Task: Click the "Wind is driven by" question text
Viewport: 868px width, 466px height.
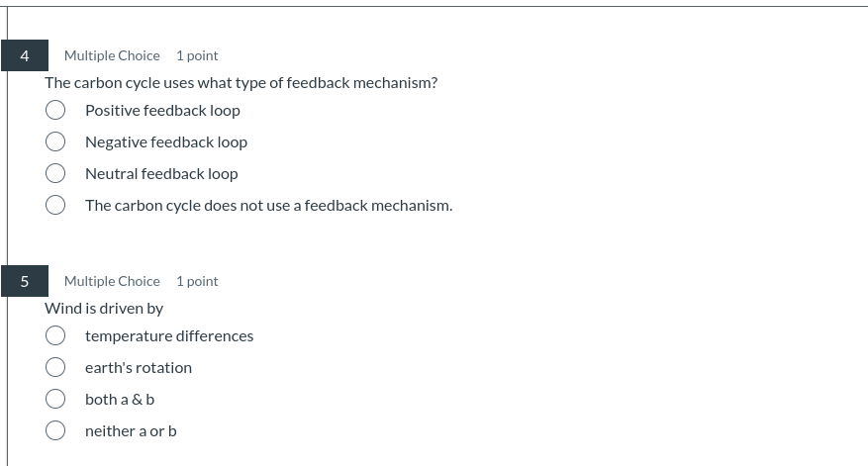Action: 104,309
